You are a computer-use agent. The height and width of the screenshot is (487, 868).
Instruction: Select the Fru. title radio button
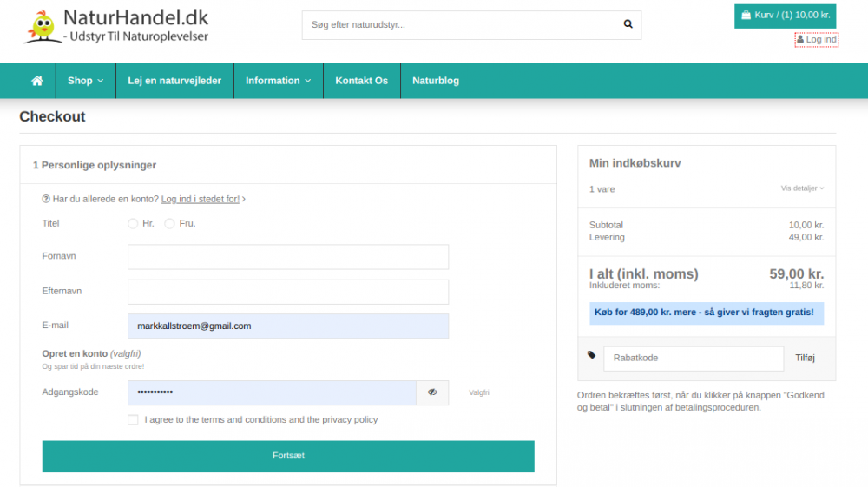(x=169, y=224)
